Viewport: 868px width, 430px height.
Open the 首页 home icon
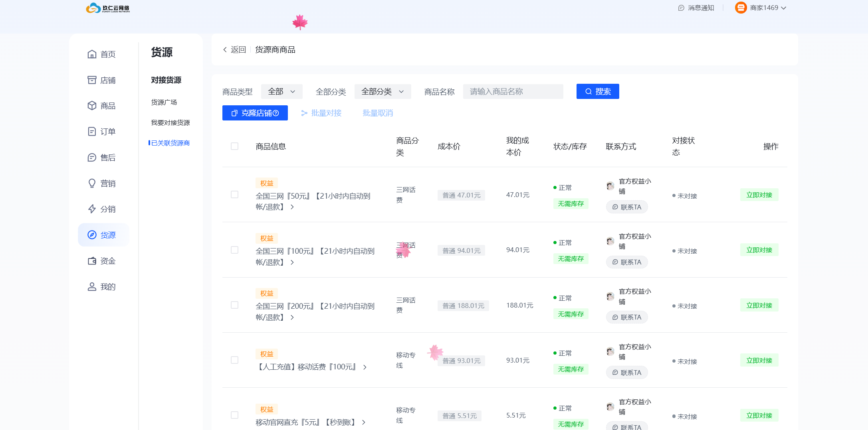[x=92, y=54]
